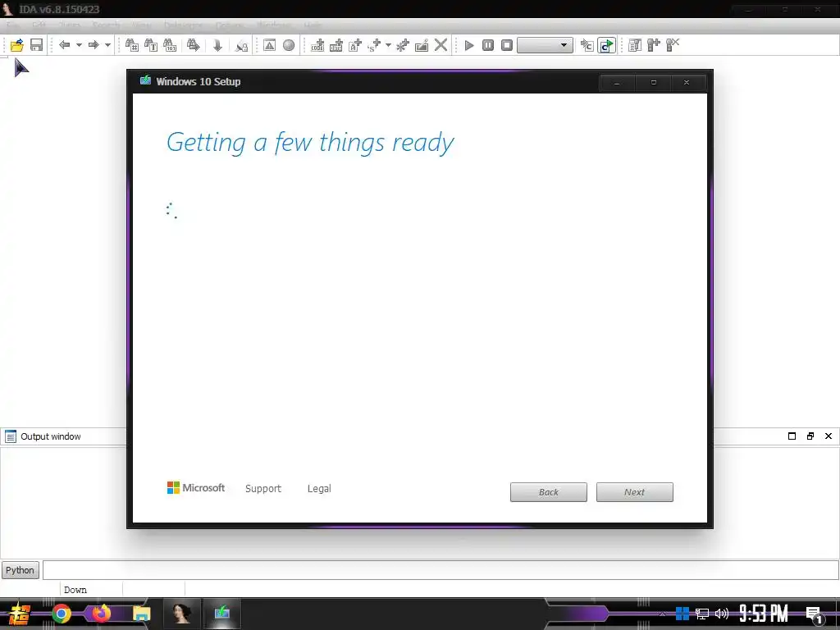
Task: Click the X undefine icon in toolbar
Action: (x=441, y=45)
